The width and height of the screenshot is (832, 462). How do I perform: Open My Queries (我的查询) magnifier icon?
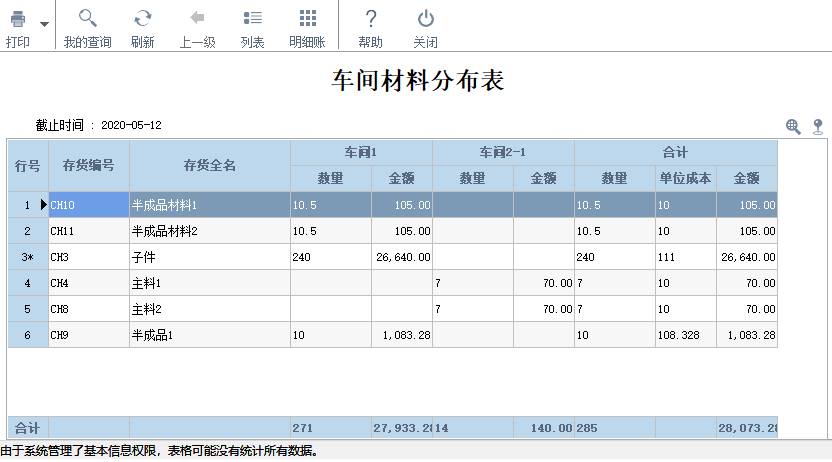(87, 18)
